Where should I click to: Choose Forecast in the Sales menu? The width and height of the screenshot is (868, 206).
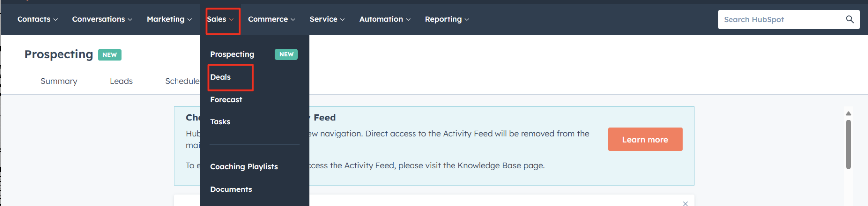click(x=226, y=100)
